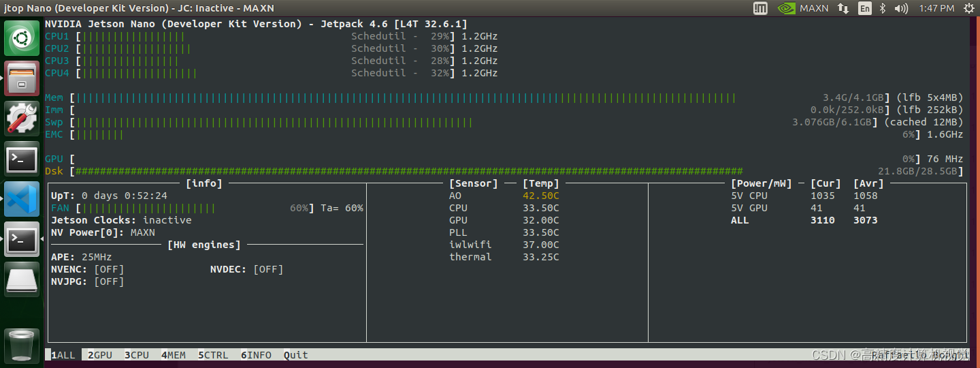Screen dimensions: 980x368
Task: Select the removable drive icon in the dock
Action: click(x=22, y=279)
